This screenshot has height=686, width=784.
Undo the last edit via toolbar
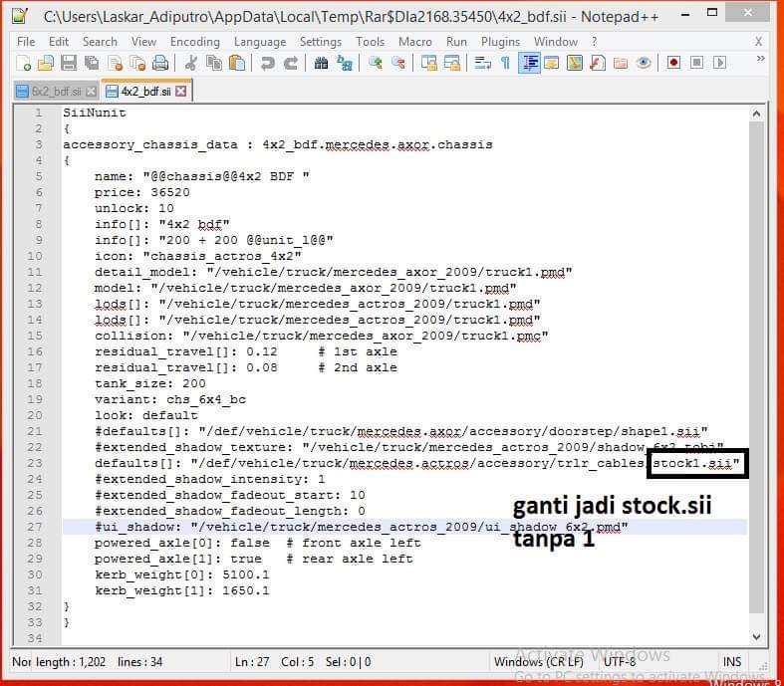268,63
